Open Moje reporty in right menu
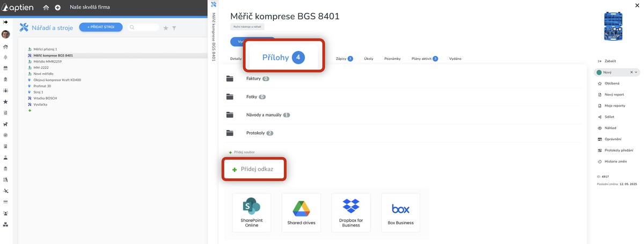The height and width of the screenshot is (244, 644). point(611,106)
